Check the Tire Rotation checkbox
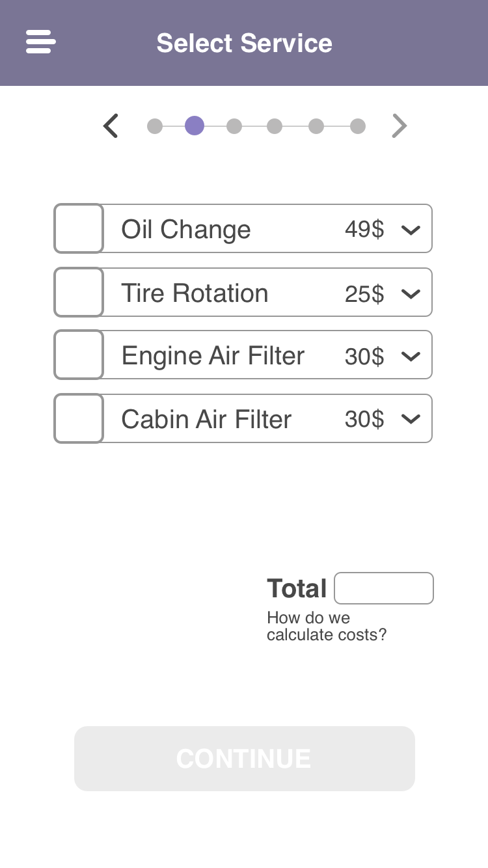 click(79, 292)
